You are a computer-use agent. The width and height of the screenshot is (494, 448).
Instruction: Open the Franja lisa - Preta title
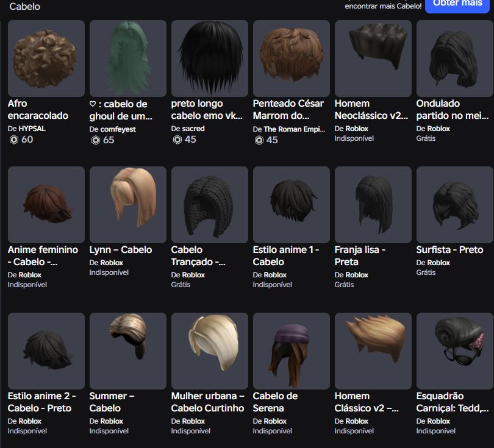click(x=360, y=255)
